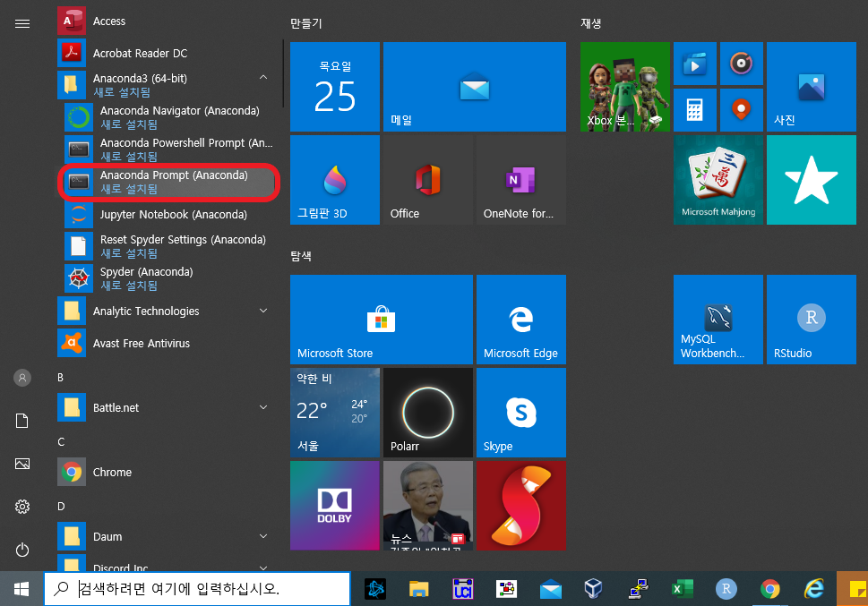
Task: Click the 만들기 group title
Action: click(x=305, y=23)
